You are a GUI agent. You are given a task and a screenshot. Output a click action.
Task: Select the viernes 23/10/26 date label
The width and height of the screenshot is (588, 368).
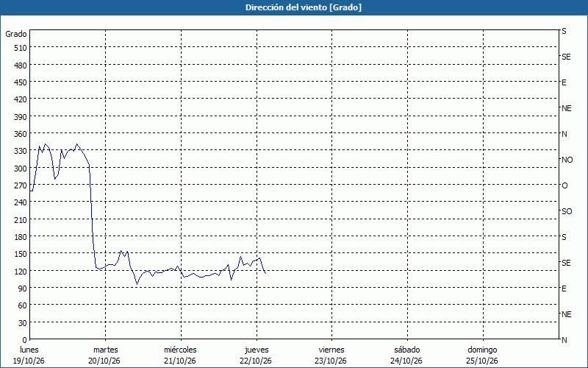(331, 355)
